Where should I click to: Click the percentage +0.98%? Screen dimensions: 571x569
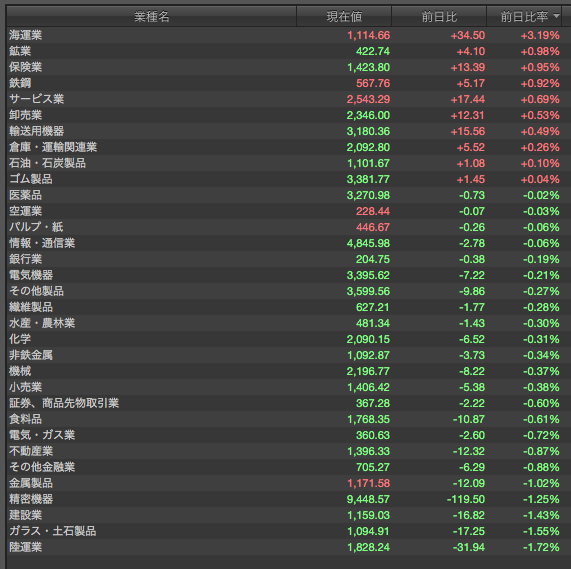coord(540,51)
